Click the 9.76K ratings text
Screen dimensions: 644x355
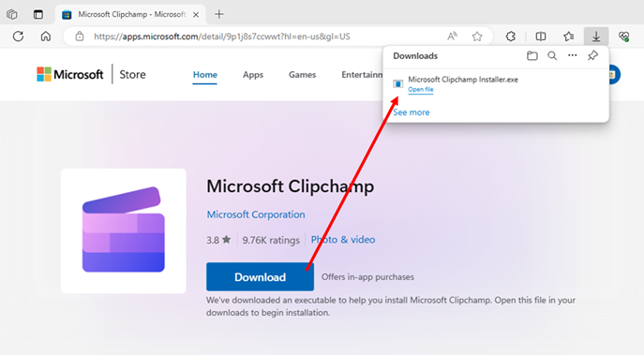point(271,240)
